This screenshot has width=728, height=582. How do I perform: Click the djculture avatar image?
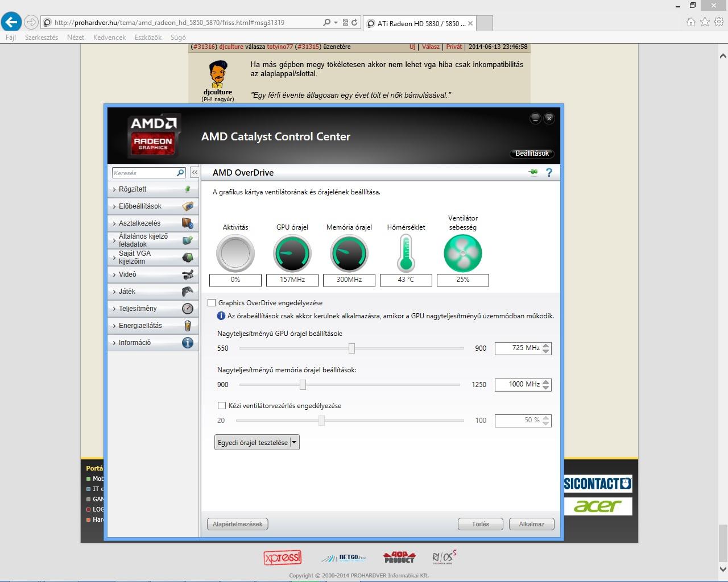(x=218, y=73)
